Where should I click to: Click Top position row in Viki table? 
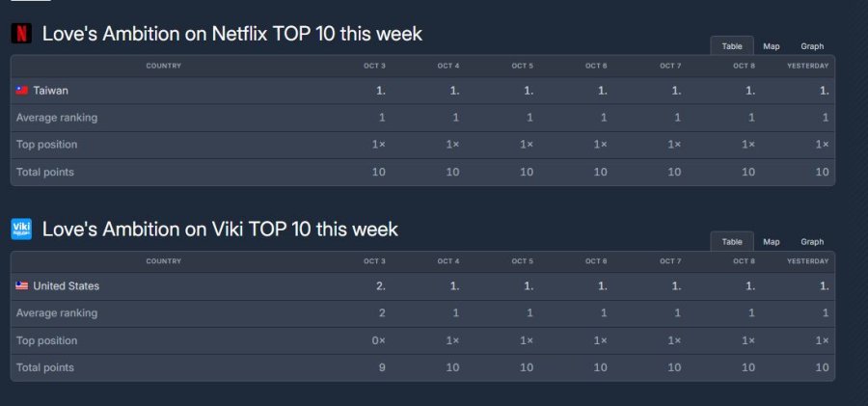coord(46,340)
